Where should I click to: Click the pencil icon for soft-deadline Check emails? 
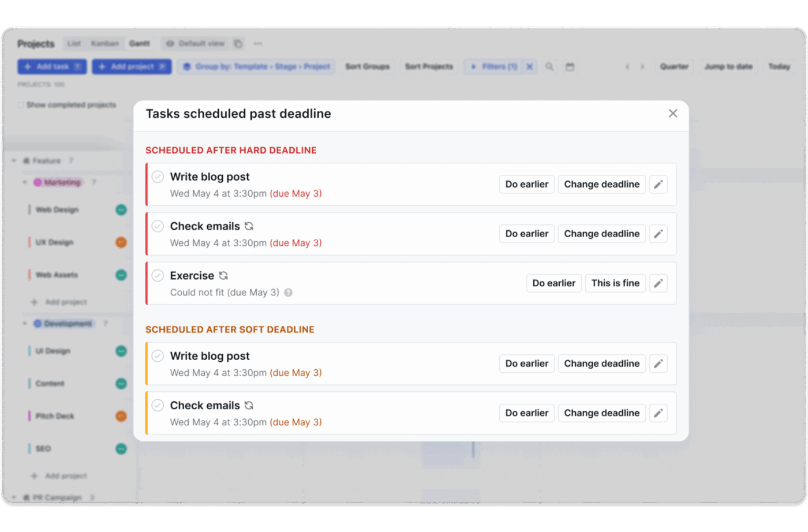pyautogui.click(x=658, y=413)
